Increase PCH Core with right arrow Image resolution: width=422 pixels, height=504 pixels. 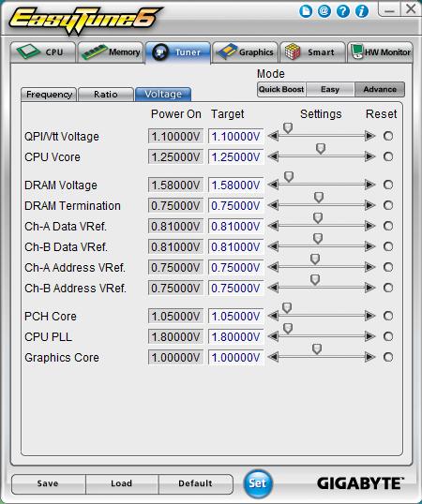(370, 316)
